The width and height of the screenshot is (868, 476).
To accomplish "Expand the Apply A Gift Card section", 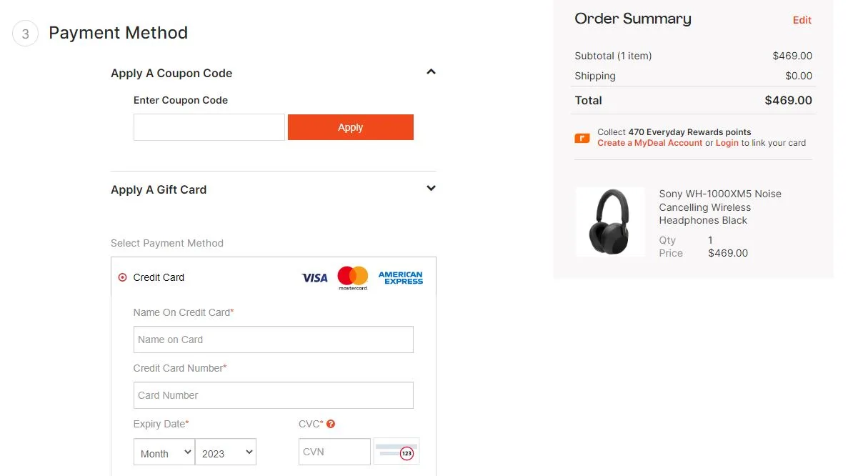I will click(x=431, y=188).
